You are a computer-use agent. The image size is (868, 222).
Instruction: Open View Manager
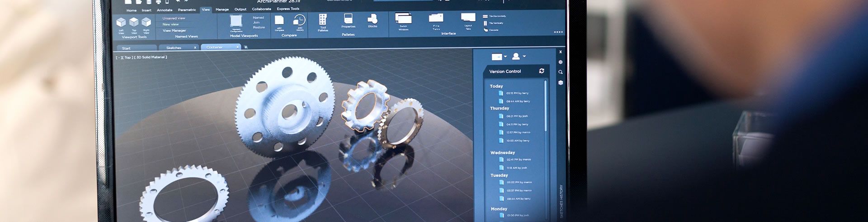pyautogui.click(x=174, y=31)
